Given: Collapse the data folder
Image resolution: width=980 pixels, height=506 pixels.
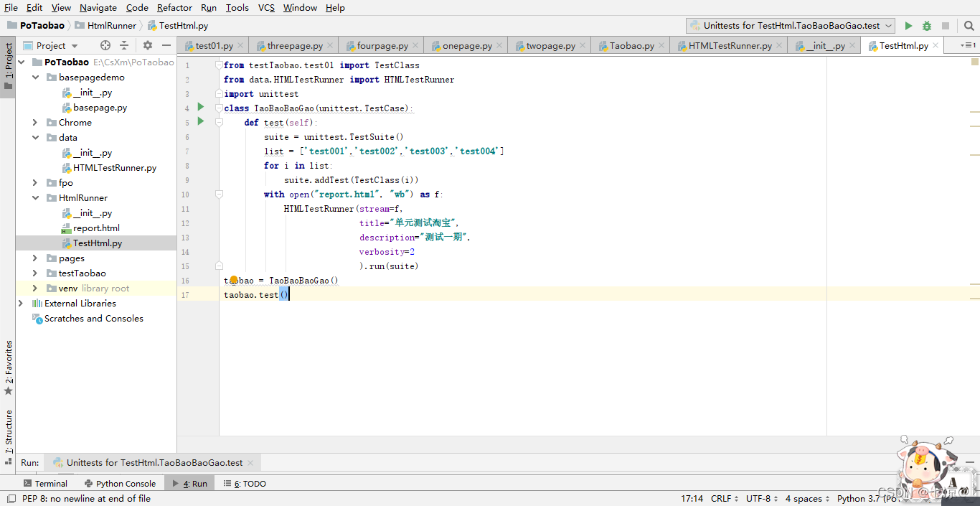Looking at the screenshot, I should (35, 138).
